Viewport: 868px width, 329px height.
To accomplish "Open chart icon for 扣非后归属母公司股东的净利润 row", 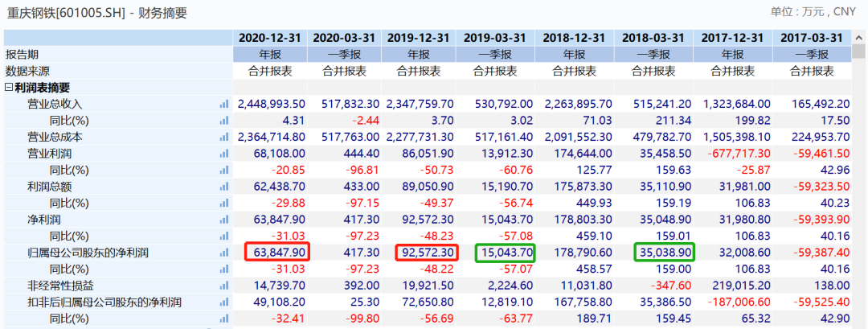I will tap(223, 302).
